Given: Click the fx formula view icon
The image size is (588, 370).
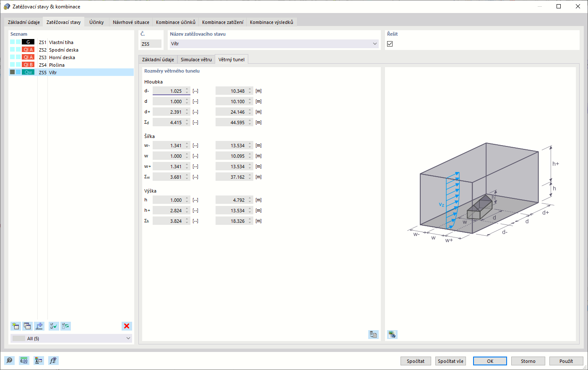Looking at the screenshot, I should click(x=53, y=360).
